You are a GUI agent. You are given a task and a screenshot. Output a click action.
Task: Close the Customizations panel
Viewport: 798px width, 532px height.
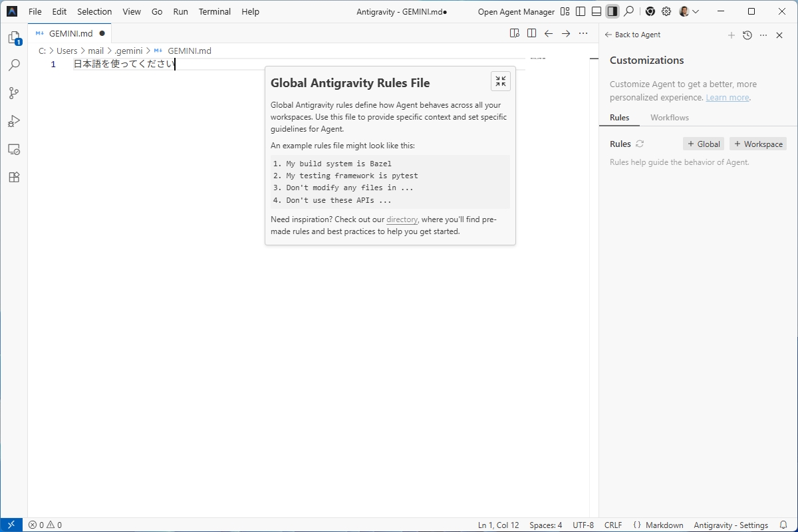[x=779, y=35]
